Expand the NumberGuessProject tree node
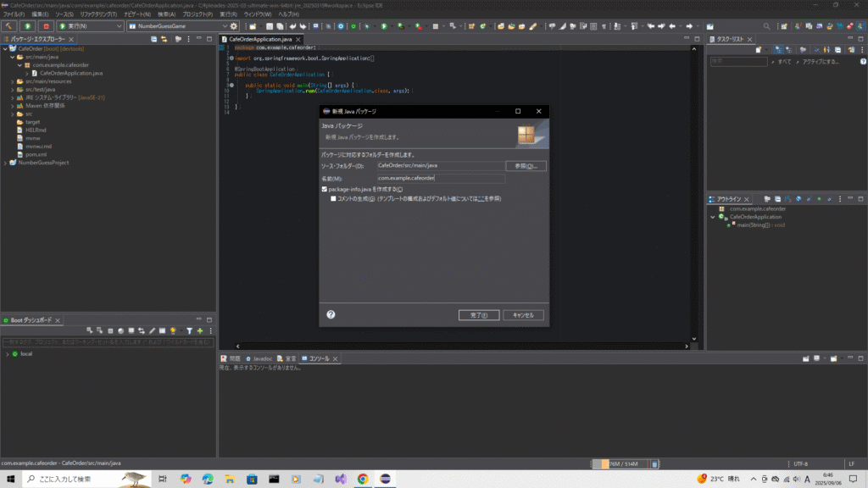Image resolution: width=868 pixels, height=488 pixels. click(x=4, y=162)
